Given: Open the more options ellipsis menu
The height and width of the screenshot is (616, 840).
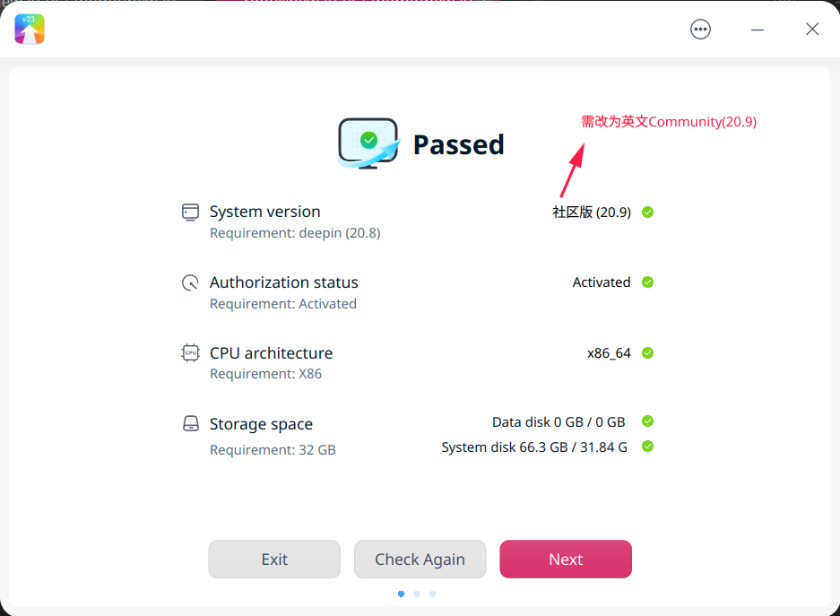Looking at the screenshot, I should (x=700, y=29).
